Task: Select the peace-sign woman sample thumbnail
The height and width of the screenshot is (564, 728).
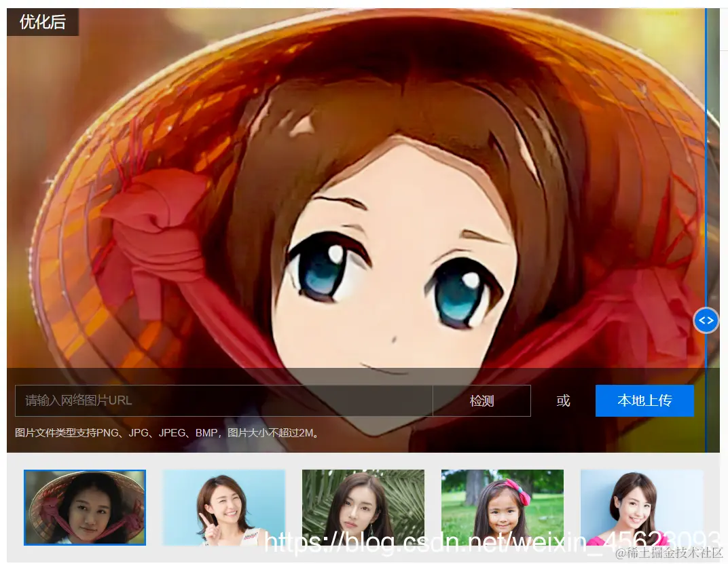Action: (224, 508)
